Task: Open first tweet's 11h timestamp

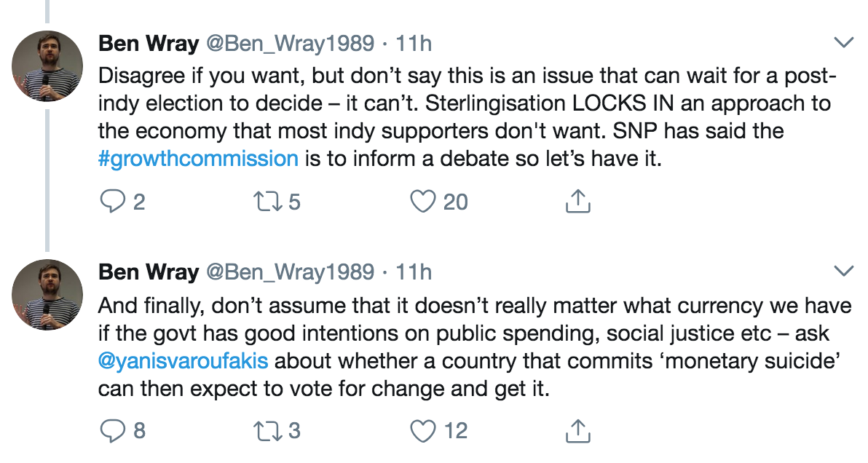Action: [414, 44]
